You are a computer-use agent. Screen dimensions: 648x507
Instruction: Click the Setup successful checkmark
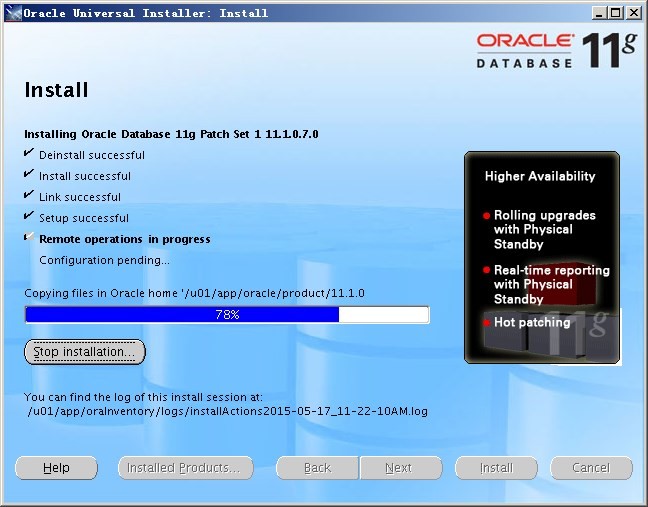point(29,217)
